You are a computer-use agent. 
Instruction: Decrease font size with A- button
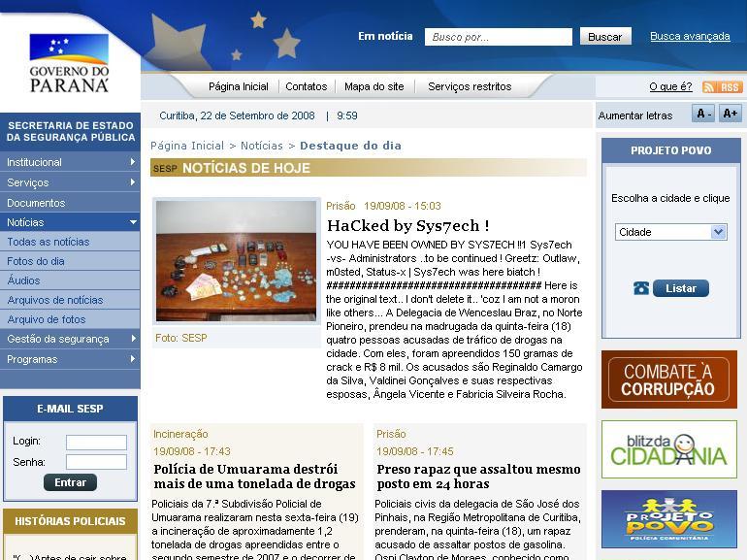(x=703, y=114)
